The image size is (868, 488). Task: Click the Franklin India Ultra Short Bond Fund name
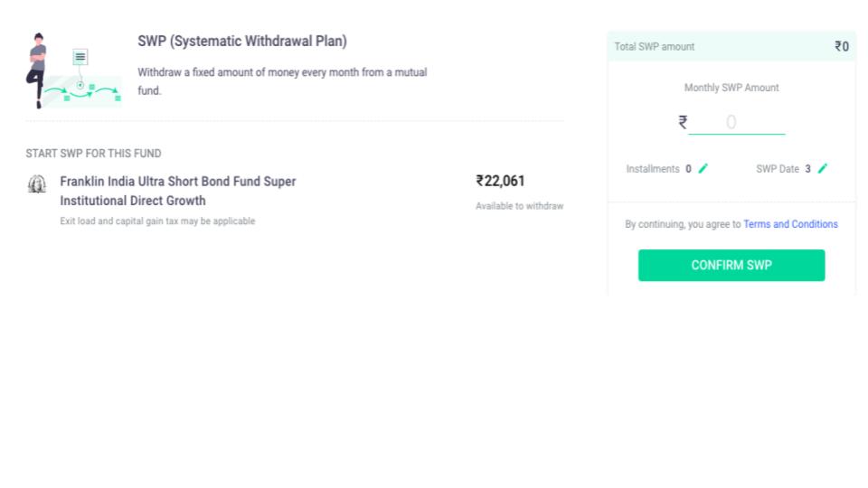tap(178, 191)
